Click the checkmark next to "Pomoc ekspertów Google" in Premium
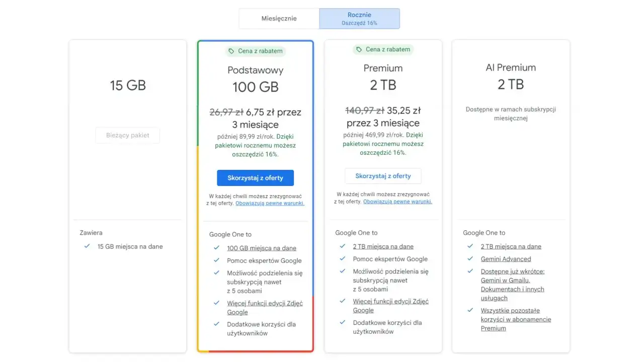This screenshot has width=644, height=362. [343, 259]
